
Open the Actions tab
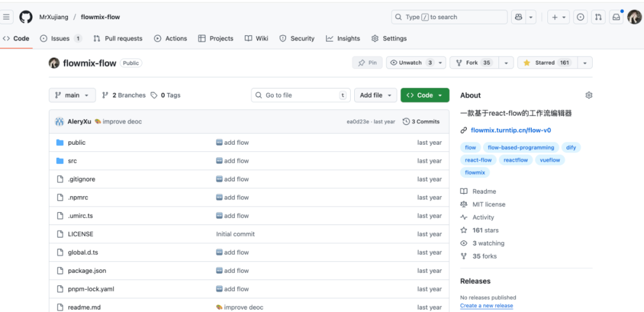[x=171, y=39]
